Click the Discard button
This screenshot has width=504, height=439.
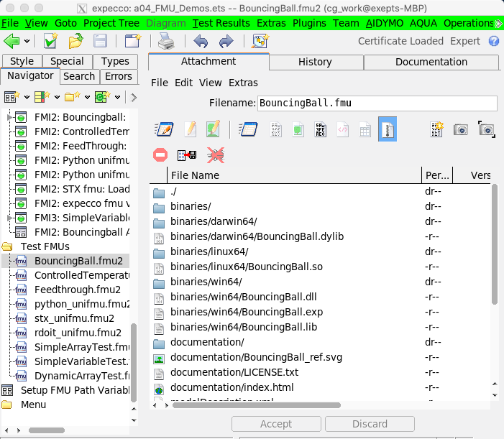coord(370,424)
